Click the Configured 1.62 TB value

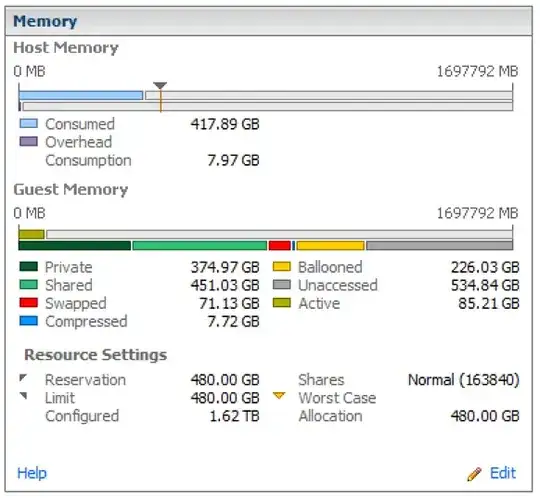pyautogui.click(x=235, y=416)
